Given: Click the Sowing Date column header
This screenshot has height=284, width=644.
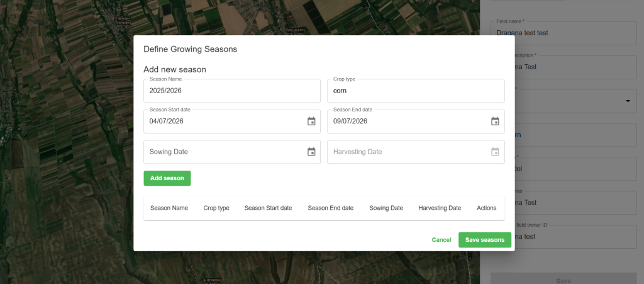Looking at the screenshot, I should point(386,208).
